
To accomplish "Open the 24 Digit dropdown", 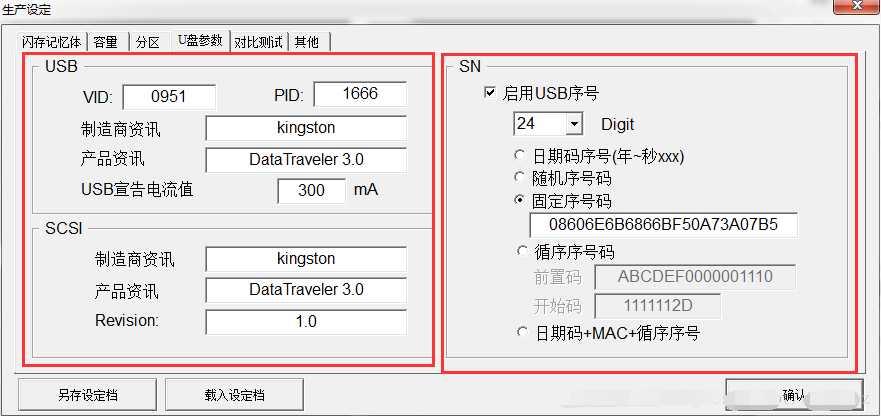I will [574, 124].
